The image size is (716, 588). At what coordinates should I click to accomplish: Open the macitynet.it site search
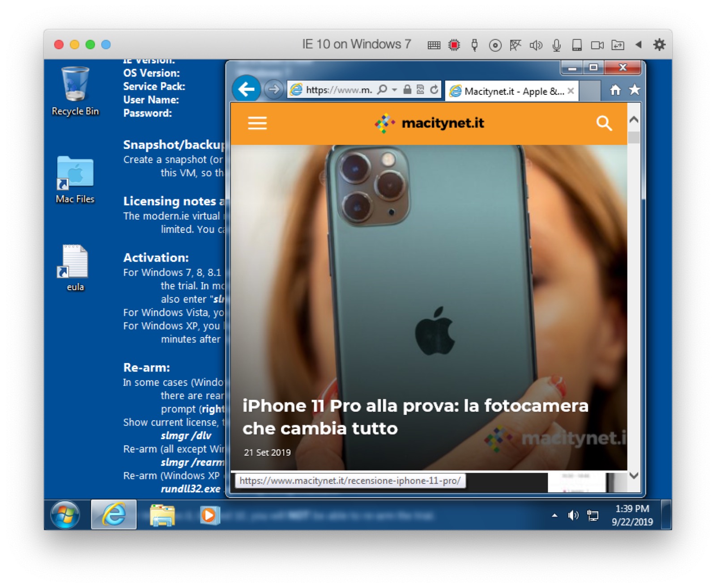tap(604, 123)
